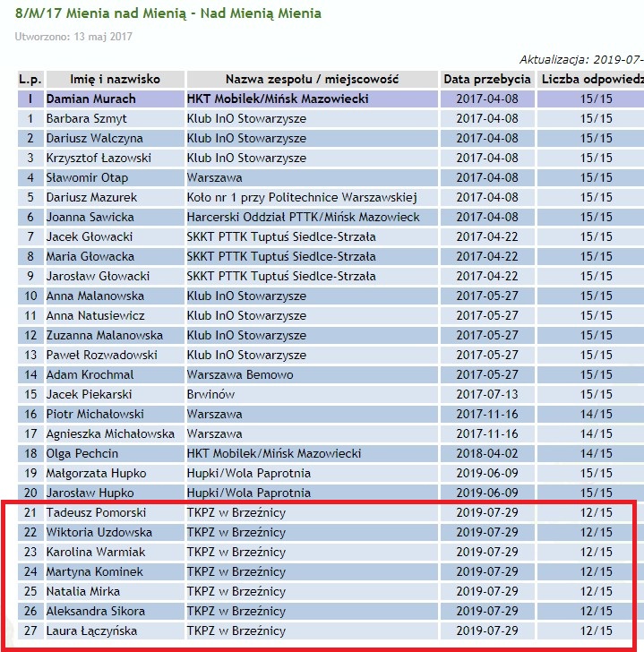The image size is (644, 652).
Task: Select Koło nr 1 przy Politechnice Warszawskiej
Action: pyautogui.click(x=302, y=197)
